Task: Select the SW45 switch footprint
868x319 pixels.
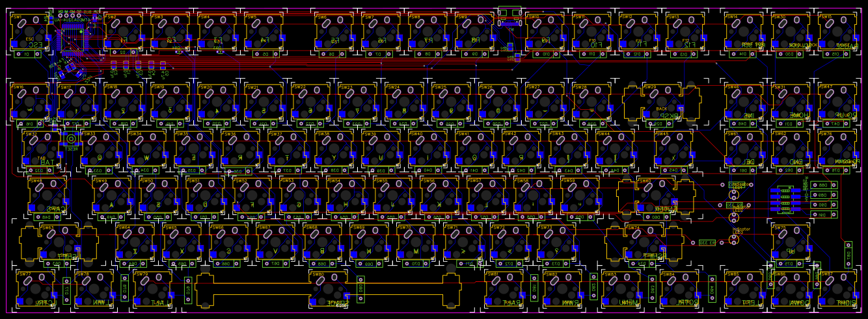Action: [x=673, y=149]
